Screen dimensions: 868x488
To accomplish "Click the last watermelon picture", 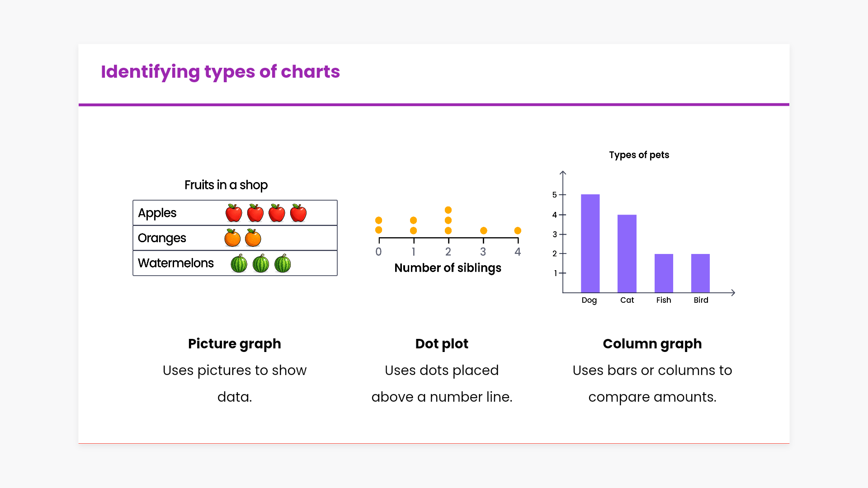I will pyautogui.click(x=283, y=263).
